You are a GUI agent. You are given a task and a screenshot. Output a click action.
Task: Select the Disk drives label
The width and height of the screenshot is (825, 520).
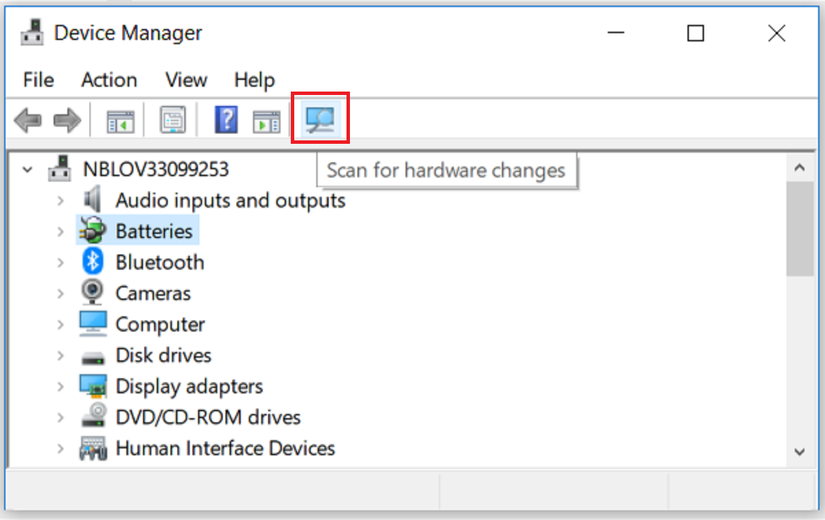tap(164, 356)
